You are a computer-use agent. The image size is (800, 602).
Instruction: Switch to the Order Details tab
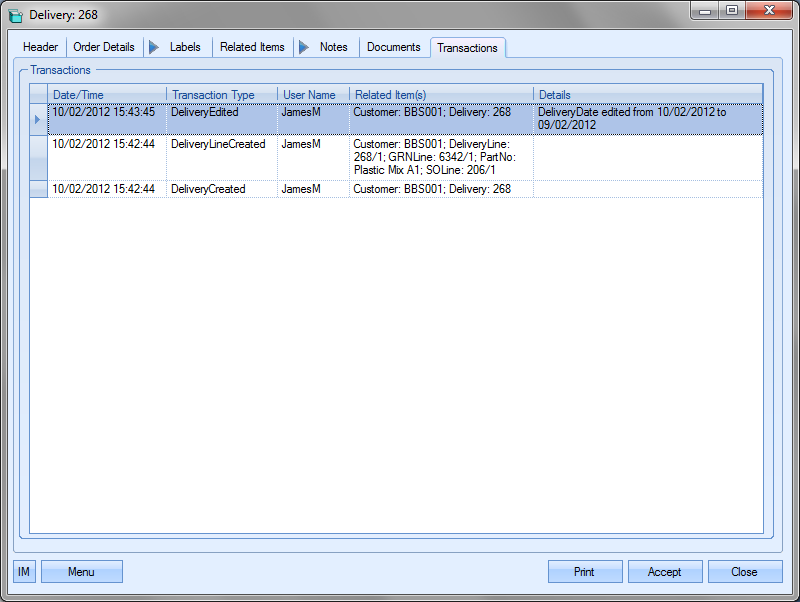(x=104, y=47)
